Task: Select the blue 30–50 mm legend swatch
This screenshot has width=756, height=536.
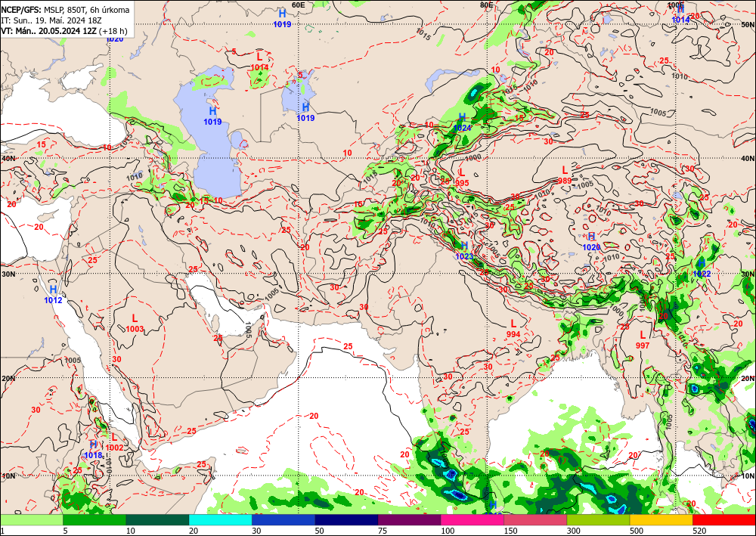Action: [283, 520]
